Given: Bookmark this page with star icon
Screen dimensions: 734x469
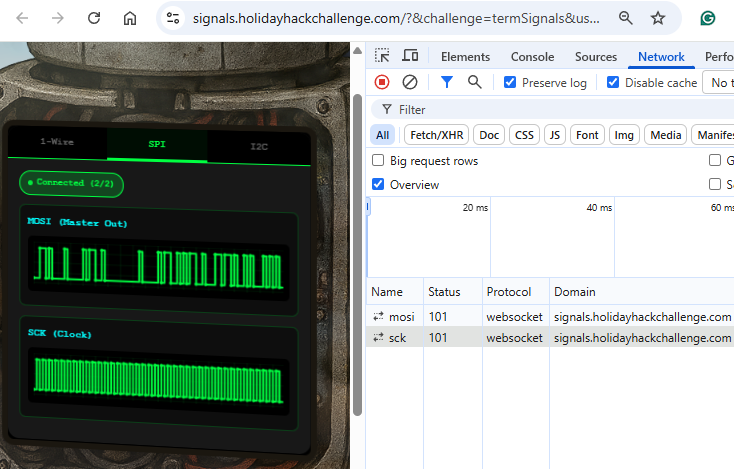Looking at the screenshot, I should pos(658,18).
